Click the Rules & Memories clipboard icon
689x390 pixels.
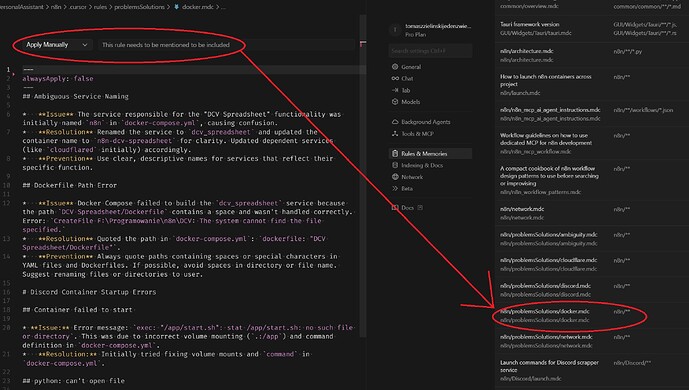click(x=395, y=153)
